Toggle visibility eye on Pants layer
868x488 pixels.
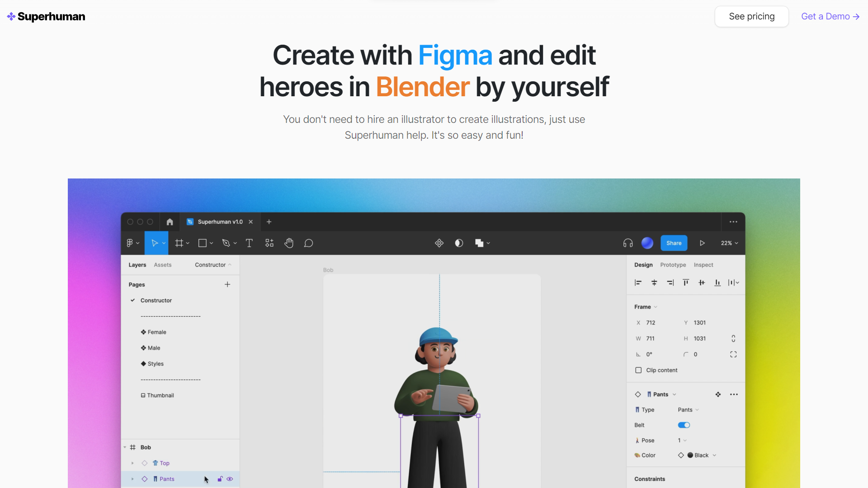(x=230, y=479)
